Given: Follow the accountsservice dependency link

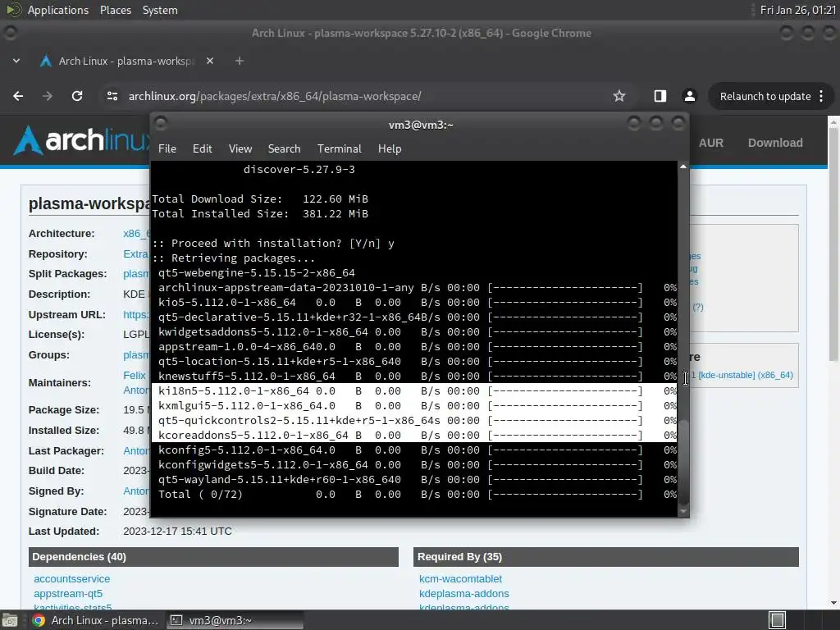Looking at the screenshot, I should 72,578.
